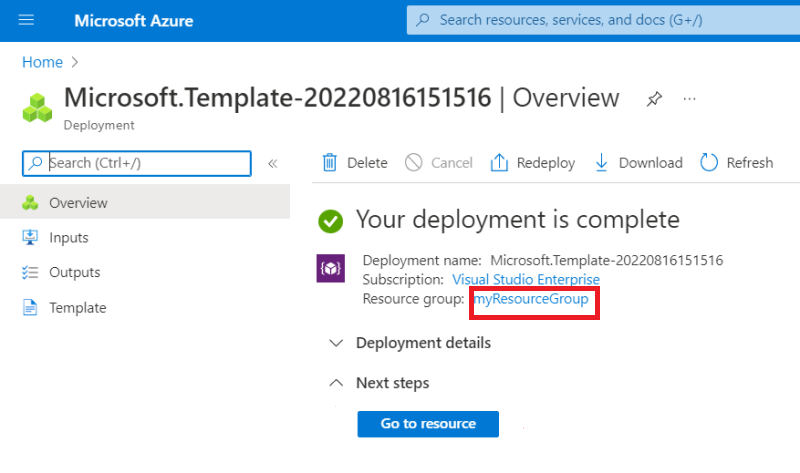Collapse the left sidebar menu

pyautogui.click(x=272, y=163)
